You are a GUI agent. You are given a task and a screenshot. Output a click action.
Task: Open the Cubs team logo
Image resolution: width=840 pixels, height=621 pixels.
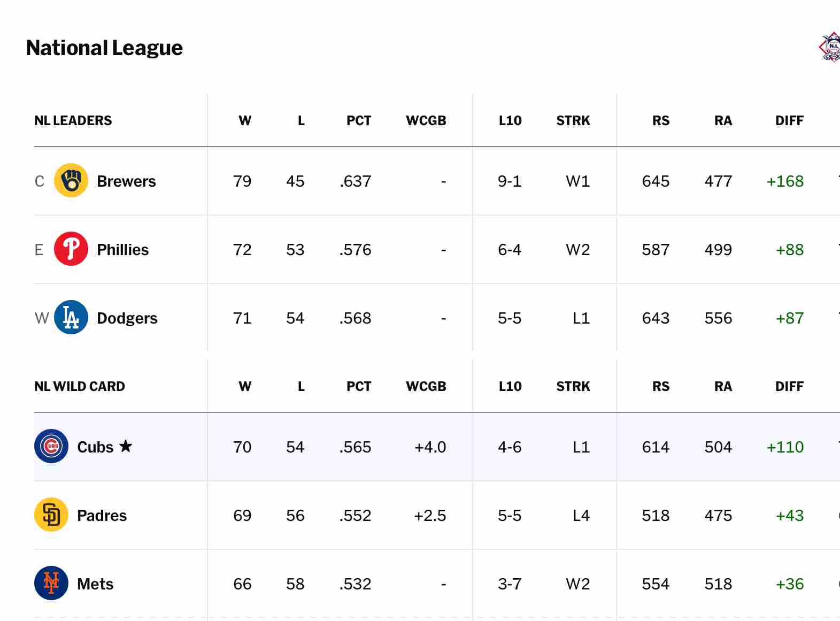51,446
